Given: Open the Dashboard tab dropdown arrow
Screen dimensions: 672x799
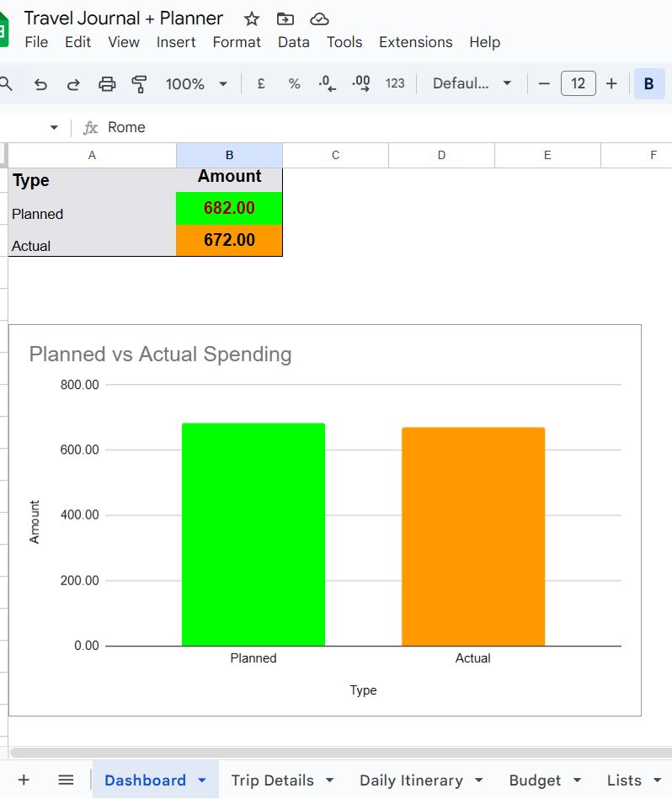Looking at the screenshot, I should 202,780.
